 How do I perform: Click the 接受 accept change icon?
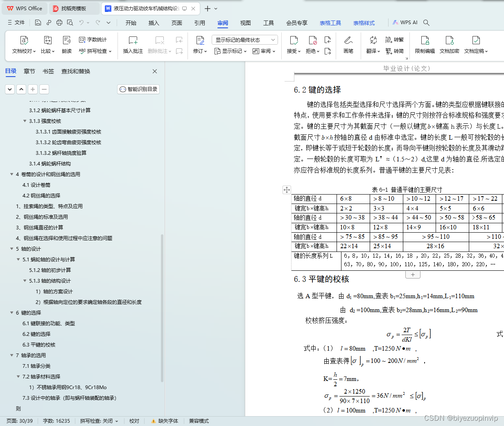click(294, 40)
